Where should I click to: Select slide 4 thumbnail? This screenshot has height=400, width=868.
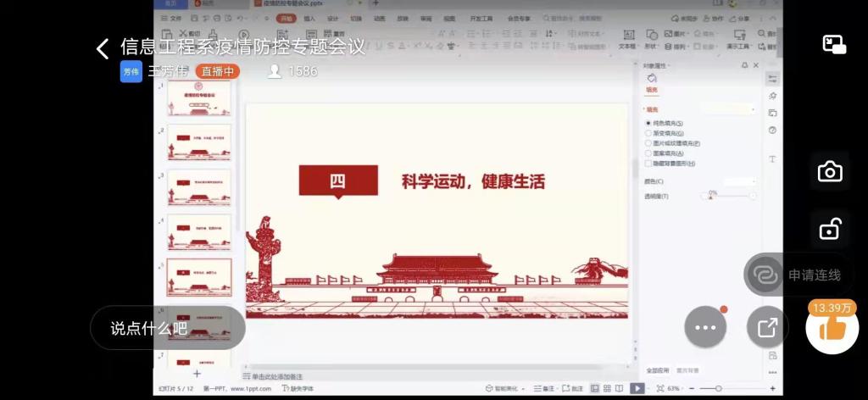199,232
